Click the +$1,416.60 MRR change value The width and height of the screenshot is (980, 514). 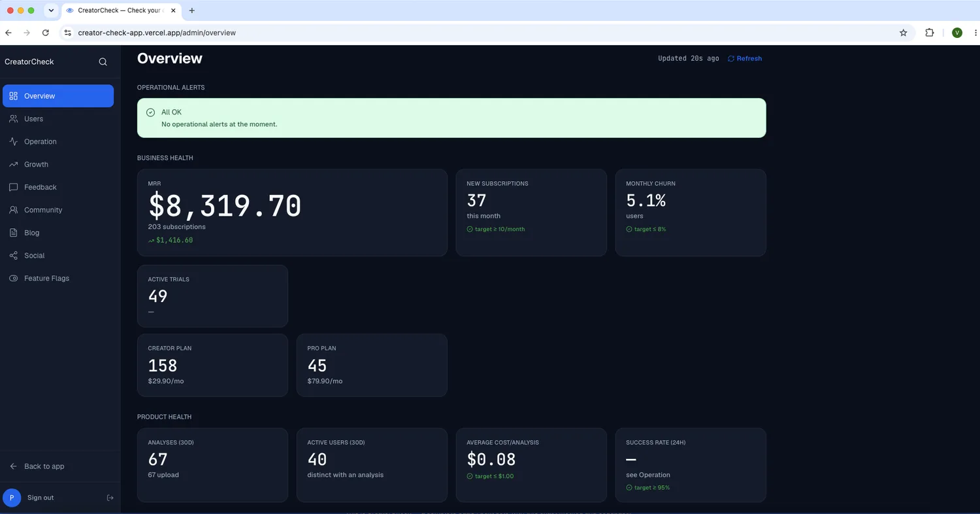coord(174,241)
